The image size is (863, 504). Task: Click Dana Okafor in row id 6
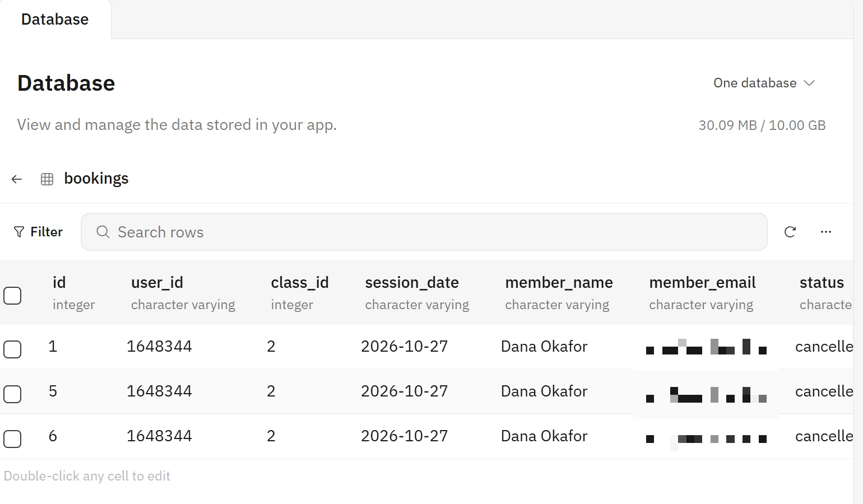pos(544,436)
